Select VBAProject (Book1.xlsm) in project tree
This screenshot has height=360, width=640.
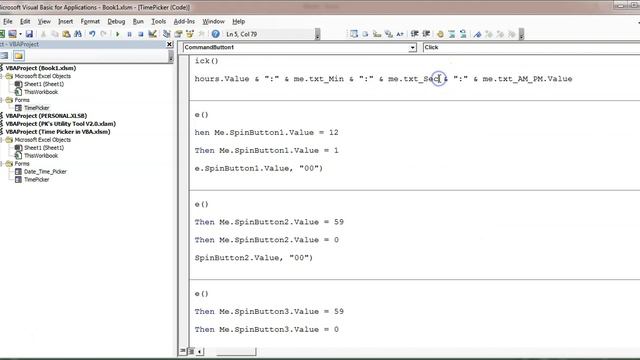(x=40, y=68)
